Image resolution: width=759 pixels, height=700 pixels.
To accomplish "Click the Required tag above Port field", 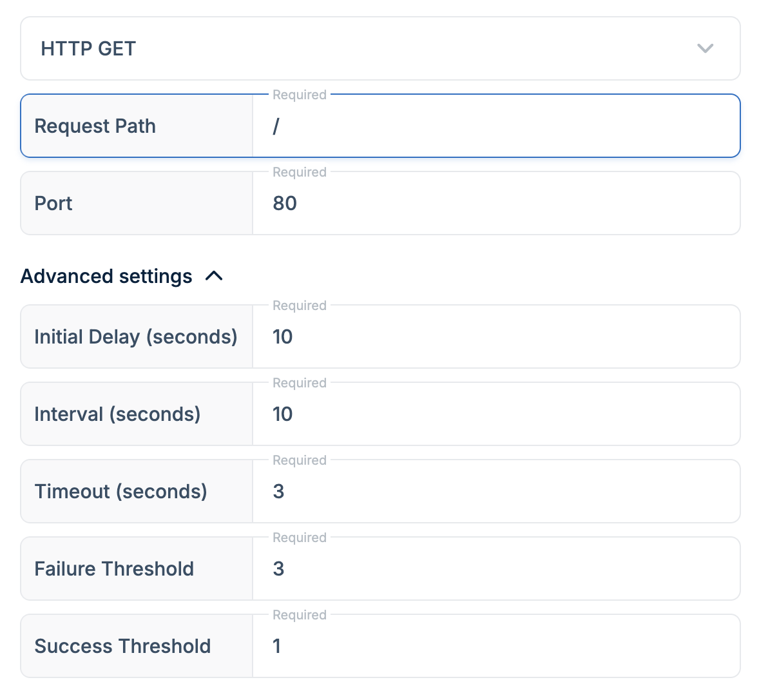I will tap(300, 173).
